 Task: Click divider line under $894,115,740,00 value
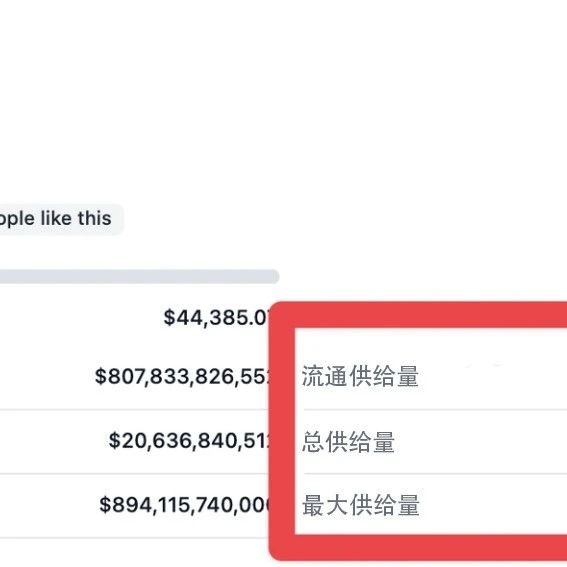135,538
